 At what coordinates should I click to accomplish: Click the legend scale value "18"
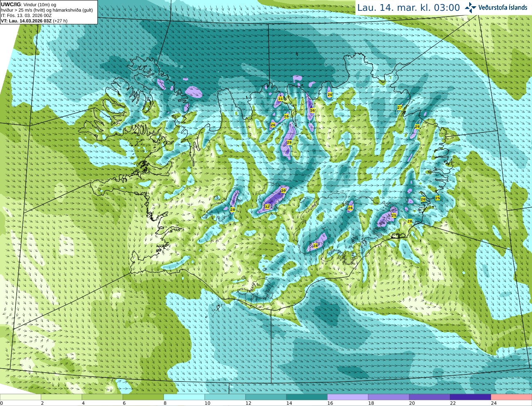[371, 403]
